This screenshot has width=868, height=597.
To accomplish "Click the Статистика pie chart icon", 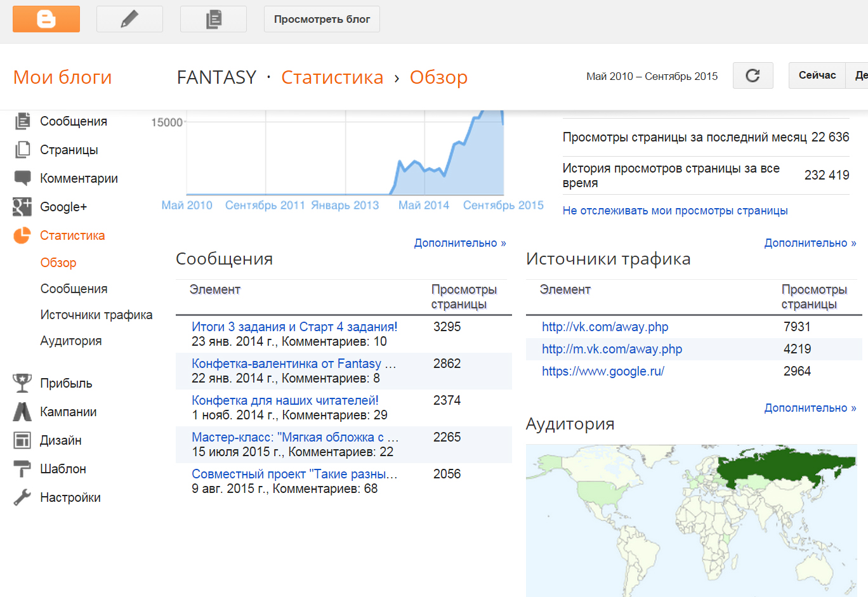I will pos(22,235).
